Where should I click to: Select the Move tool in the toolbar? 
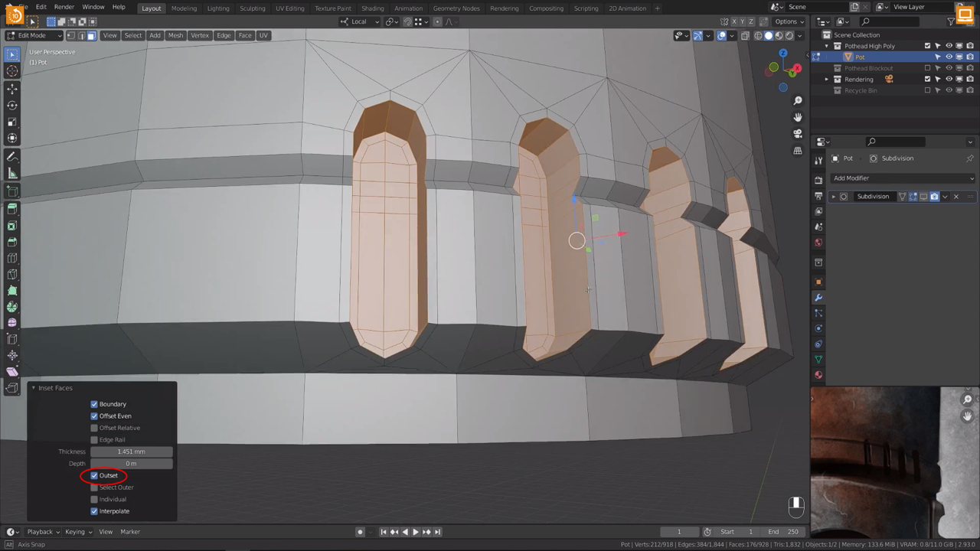(x=12, y=89)
